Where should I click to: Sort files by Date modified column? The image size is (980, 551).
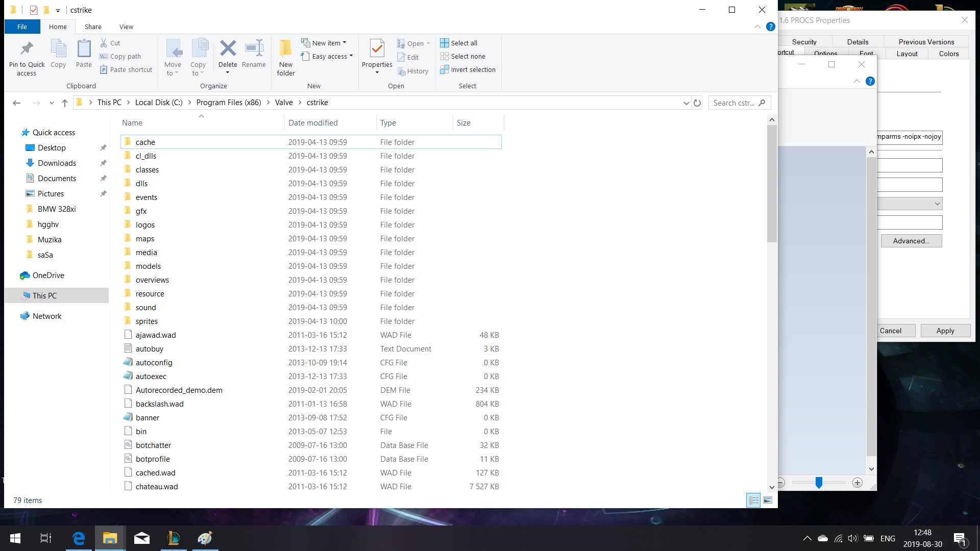coord(330,123)
